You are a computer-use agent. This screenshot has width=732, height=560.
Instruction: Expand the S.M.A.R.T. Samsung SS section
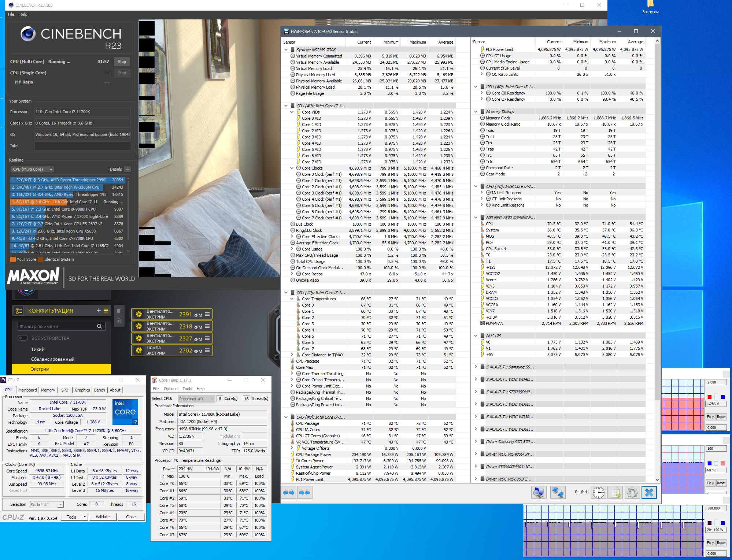pos(476,367)
